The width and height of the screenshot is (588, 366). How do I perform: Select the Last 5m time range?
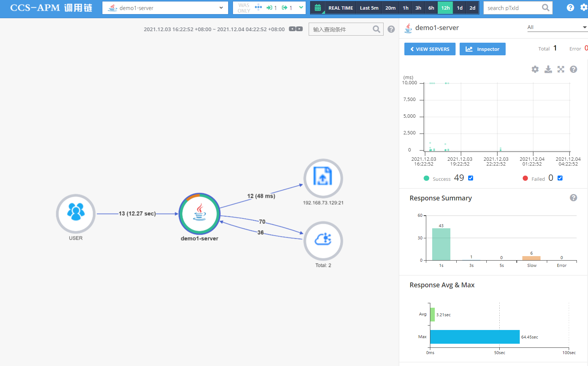point(369,8)
